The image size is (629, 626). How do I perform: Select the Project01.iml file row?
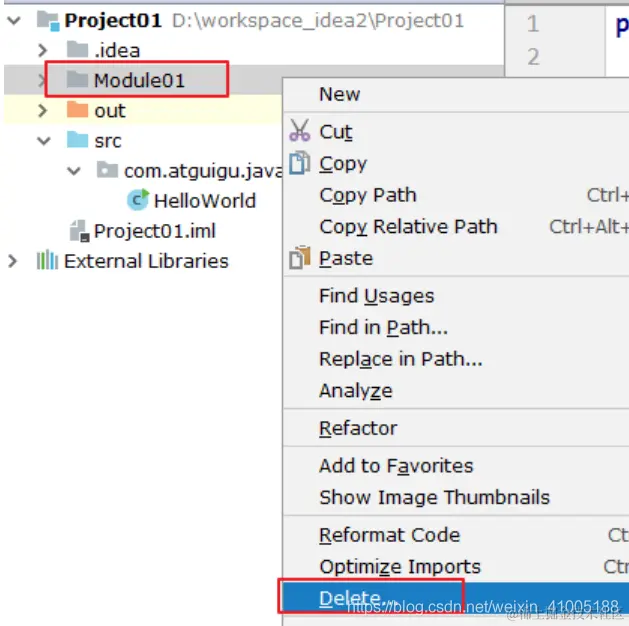(x=142, y=231)
